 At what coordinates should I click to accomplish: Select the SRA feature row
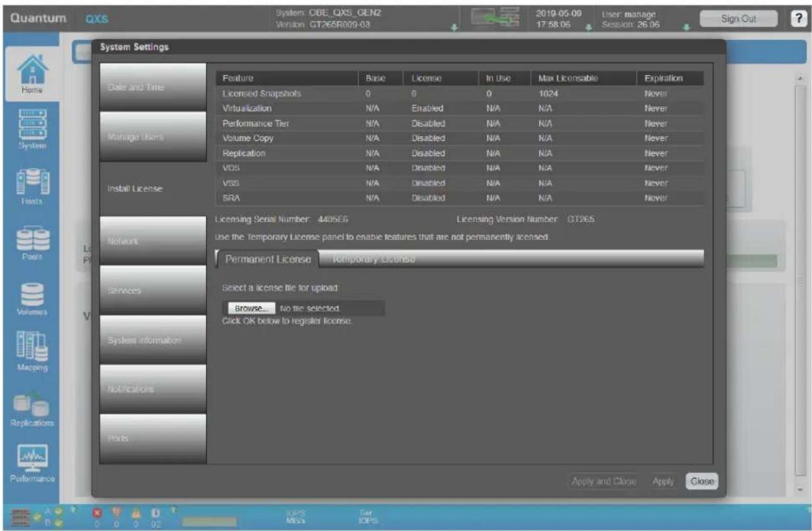pyautogui.click(x=460, y=197)
